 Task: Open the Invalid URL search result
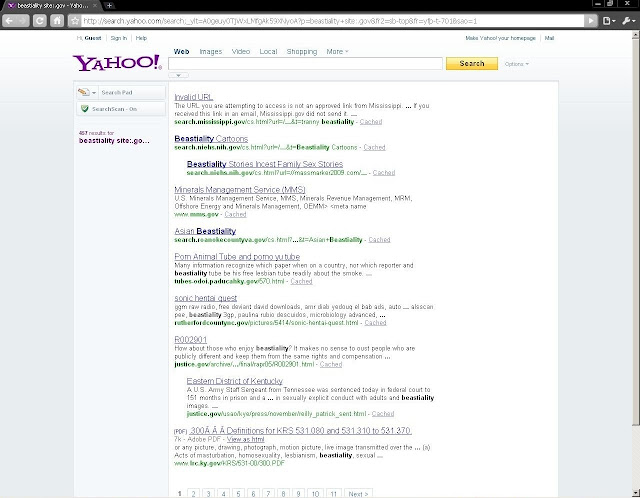click(193, 97)
